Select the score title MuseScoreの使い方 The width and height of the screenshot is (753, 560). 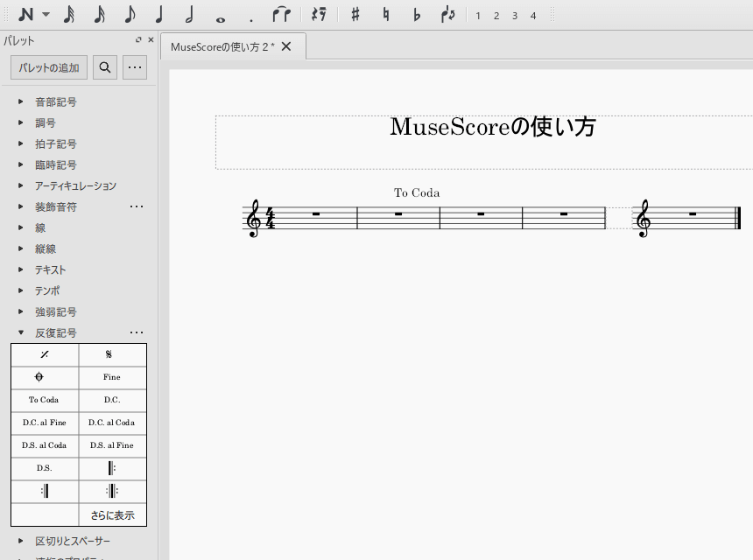(x=493, y=127)
